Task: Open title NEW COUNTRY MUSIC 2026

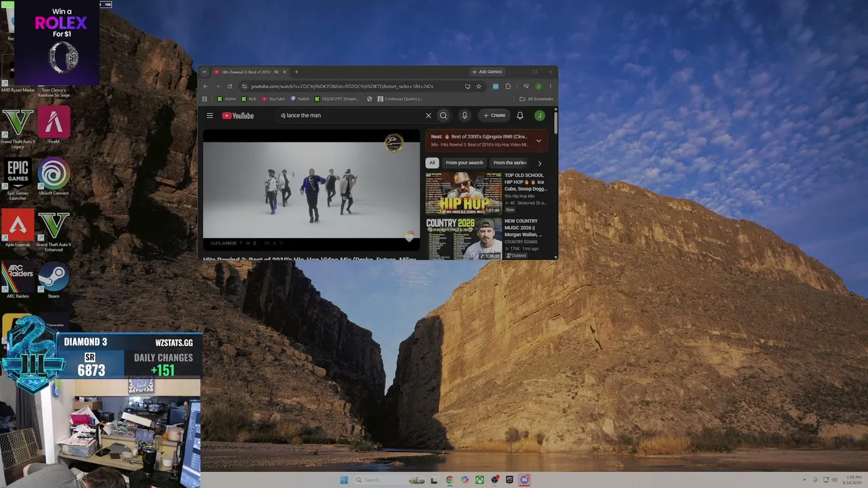Action: coord(524,228)
